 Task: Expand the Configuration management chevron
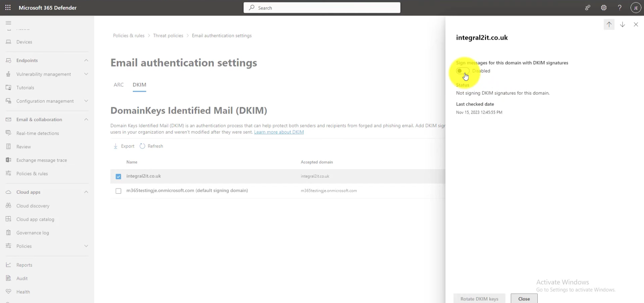click(x=86, y=101)
